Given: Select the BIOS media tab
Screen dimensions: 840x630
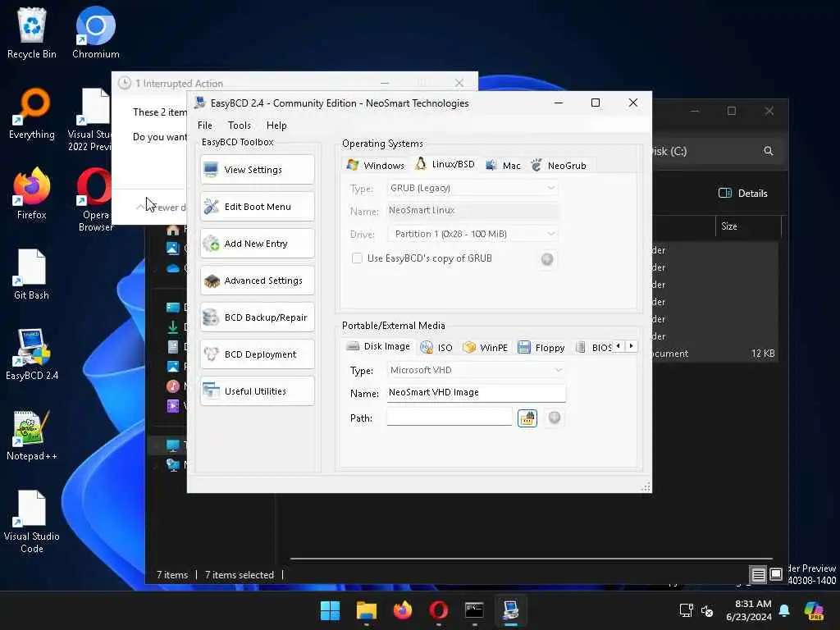Looking at the screenshot, I should (594, 348).
